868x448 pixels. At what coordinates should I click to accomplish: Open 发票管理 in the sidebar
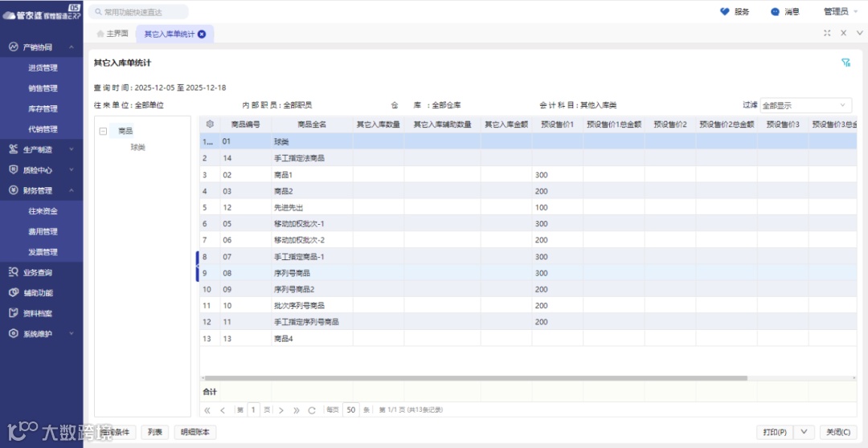point(43,251)
